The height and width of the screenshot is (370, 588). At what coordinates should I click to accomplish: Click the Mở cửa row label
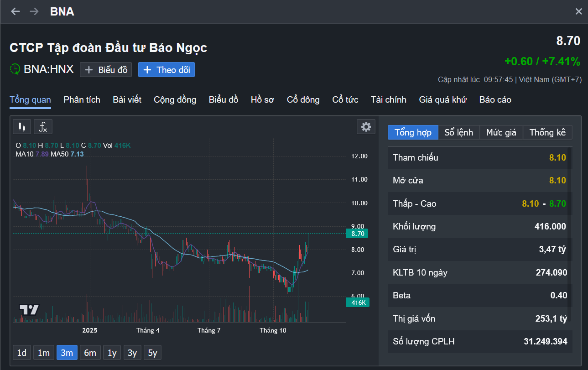(x=408, y=181)
